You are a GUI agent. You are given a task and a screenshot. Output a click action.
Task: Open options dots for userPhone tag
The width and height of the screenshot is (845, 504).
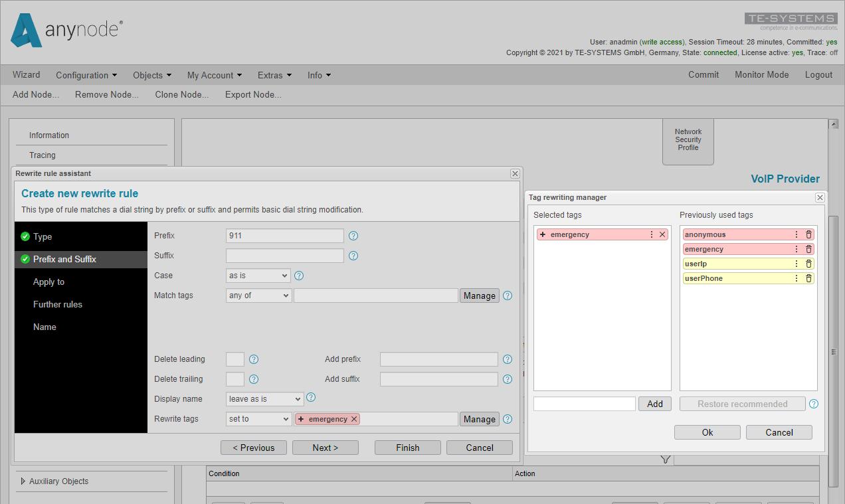tap(797, 278)
